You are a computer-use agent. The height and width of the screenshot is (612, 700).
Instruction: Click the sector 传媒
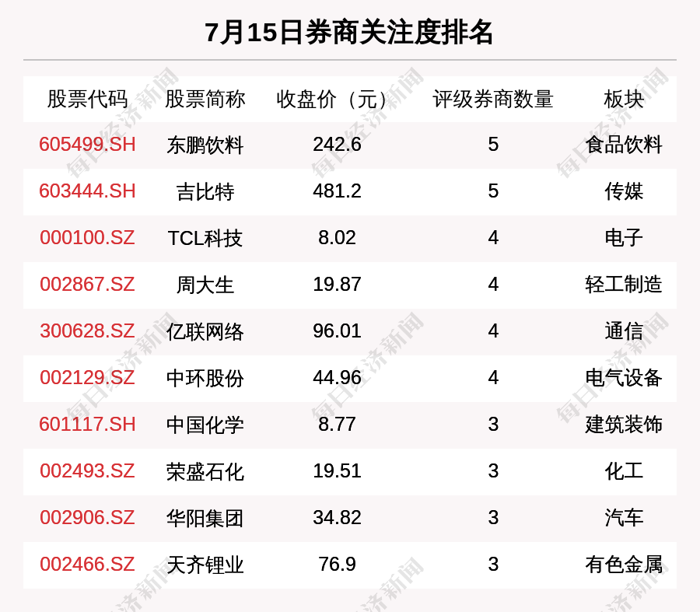(624, 191)
